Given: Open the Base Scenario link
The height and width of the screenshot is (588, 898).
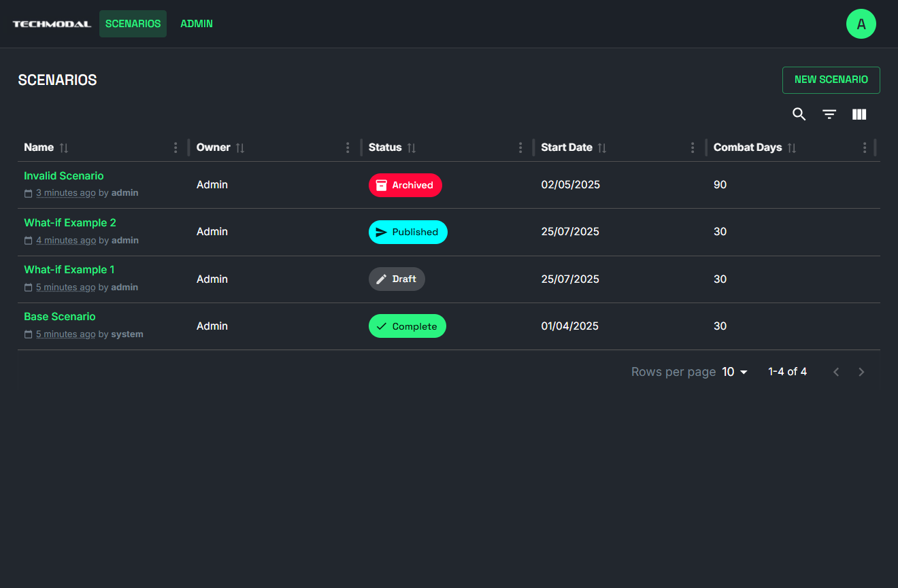Looking at the screenshot, I should pos(60,317).
